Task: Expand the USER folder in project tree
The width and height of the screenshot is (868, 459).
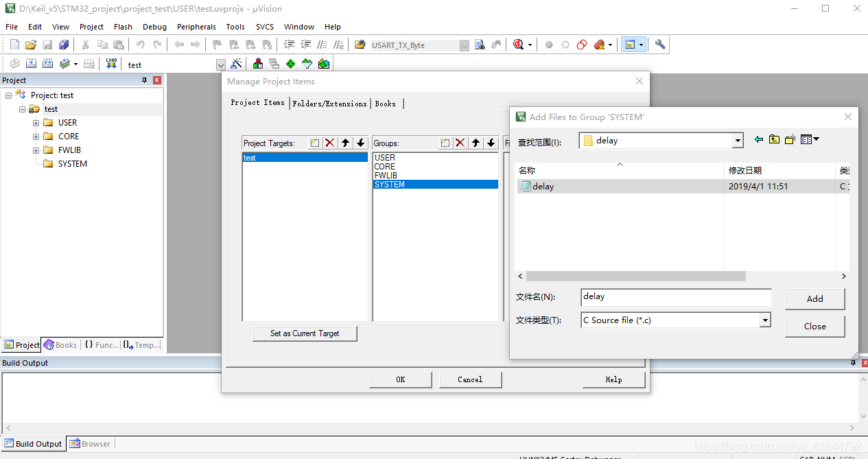Action: pos(36,123)
